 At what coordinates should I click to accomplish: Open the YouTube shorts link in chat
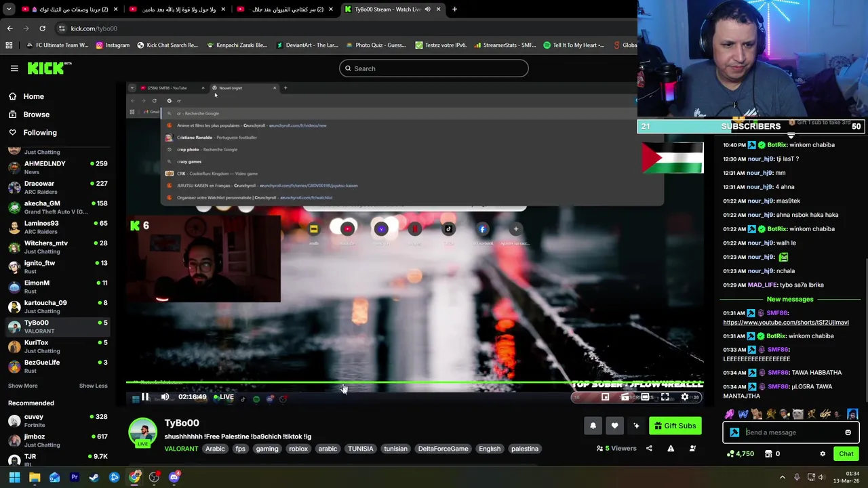(x=785, y=323)
